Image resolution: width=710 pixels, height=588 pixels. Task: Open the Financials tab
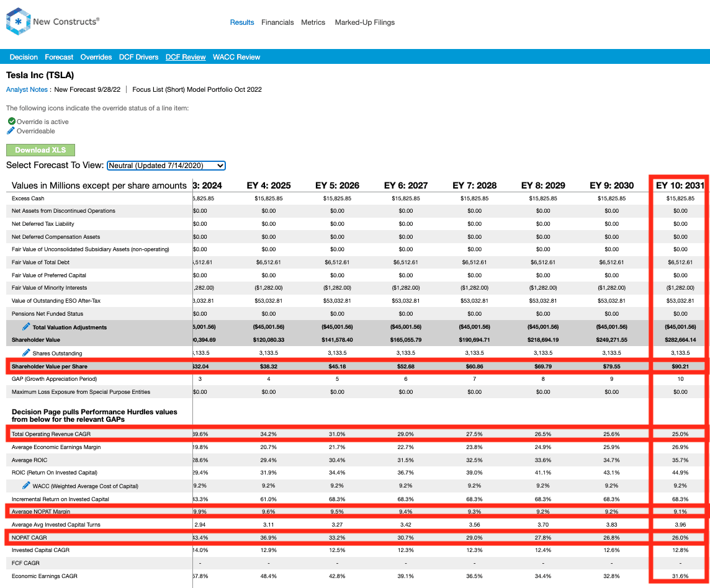click(x=277, y=22)
